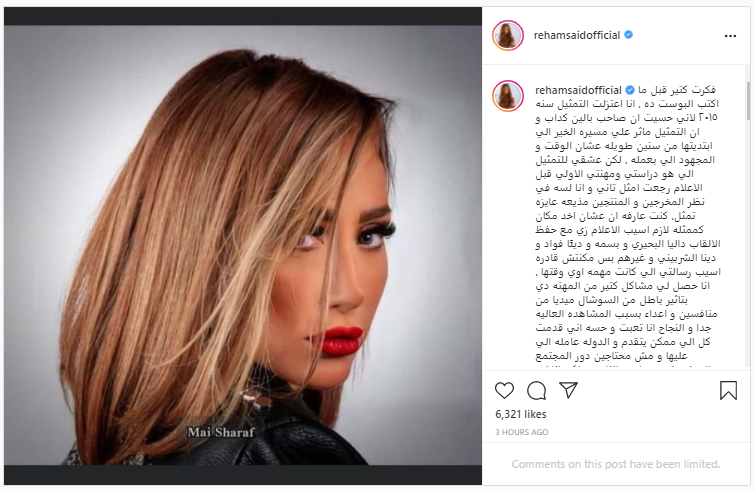Click the Mai Sharaf watermark on photo

[x=221, y=432]
